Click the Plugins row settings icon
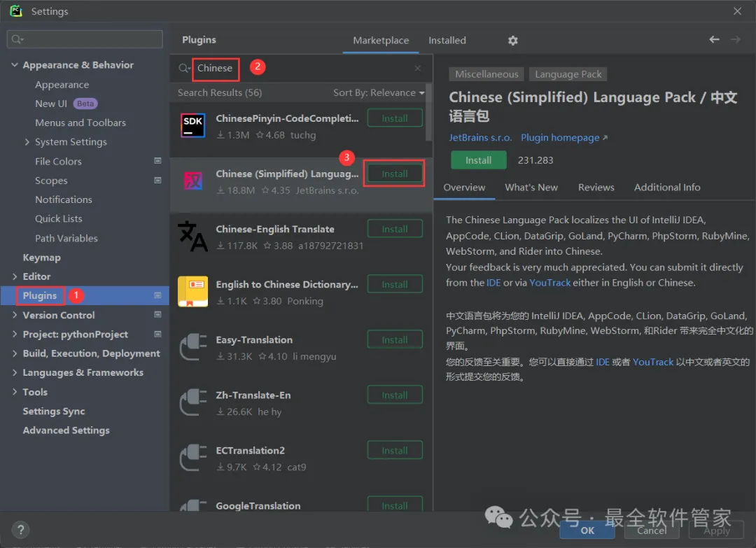Screen dimensions: 756x548 click(x=157, y=295)
